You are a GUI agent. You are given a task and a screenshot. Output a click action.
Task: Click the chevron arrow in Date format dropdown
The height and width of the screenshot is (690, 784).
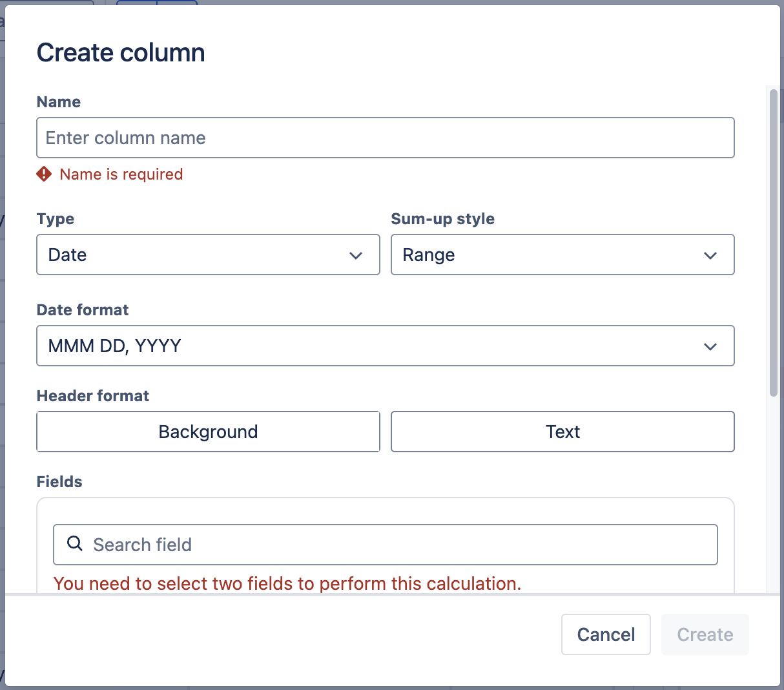(x=710, y=346)
